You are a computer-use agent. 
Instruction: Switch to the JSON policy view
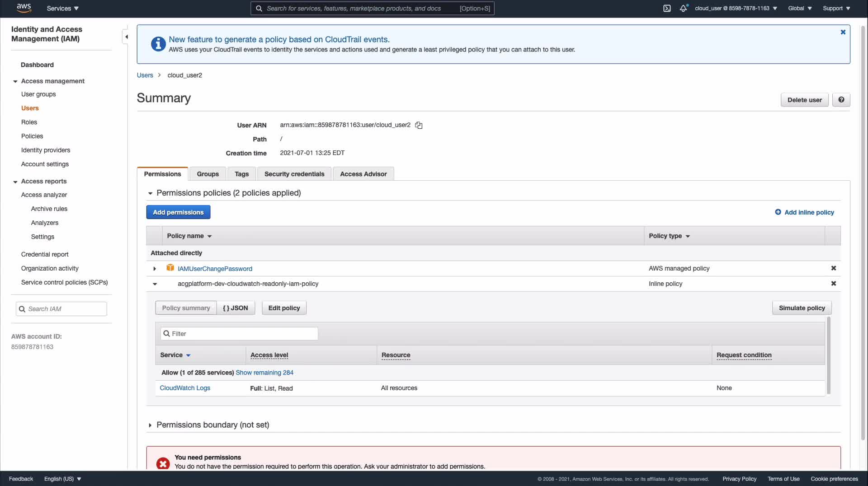(x=236, y=308)
